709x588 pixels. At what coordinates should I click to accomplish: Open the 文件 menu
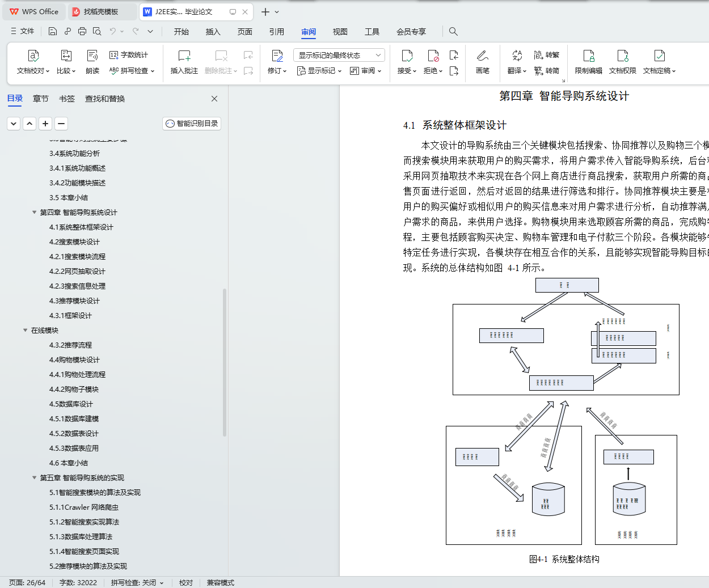tap(23, 31)
